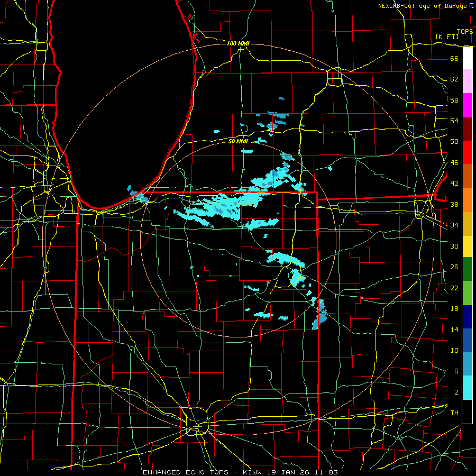476x476 pixels.
Task: Click the legend value '66'
Action: [454, 58]
